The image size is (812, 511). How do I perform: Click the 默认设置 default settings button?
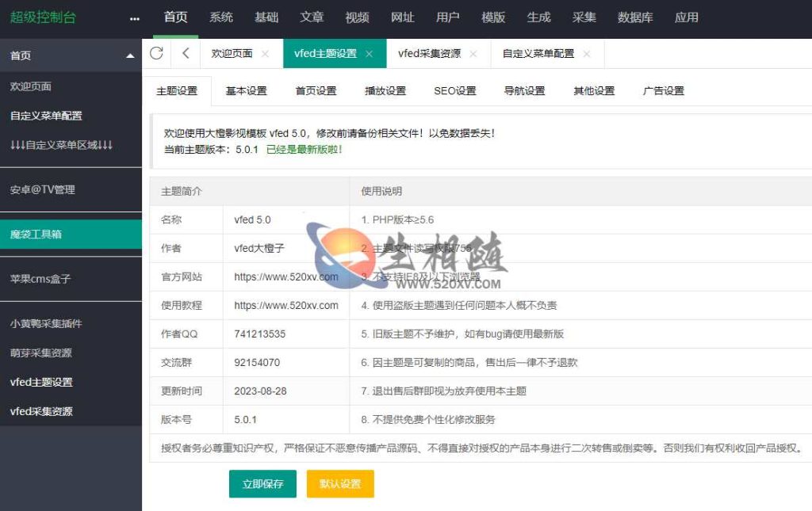click(x=339, y=484)
